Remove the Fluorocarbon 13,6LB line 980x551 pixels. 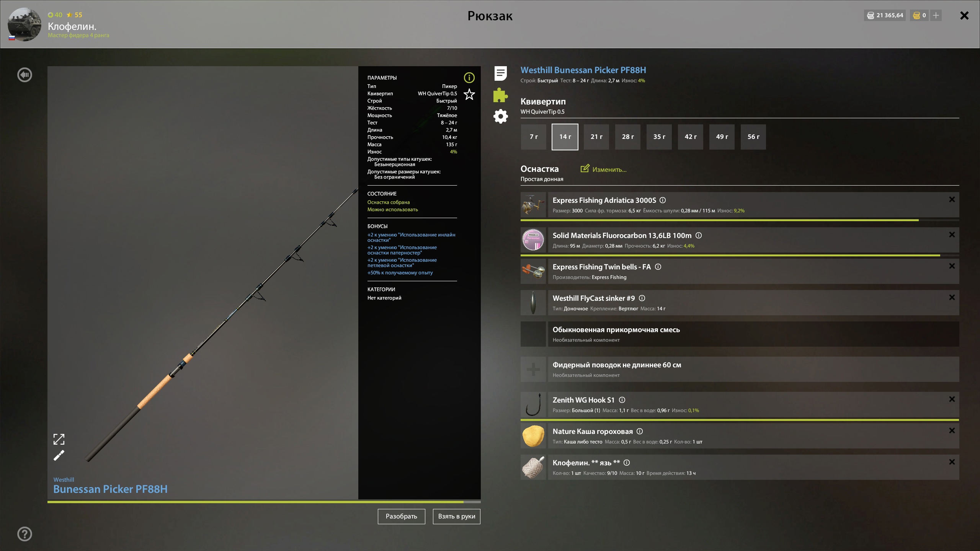pyautogui.click(x=952, y=235)
